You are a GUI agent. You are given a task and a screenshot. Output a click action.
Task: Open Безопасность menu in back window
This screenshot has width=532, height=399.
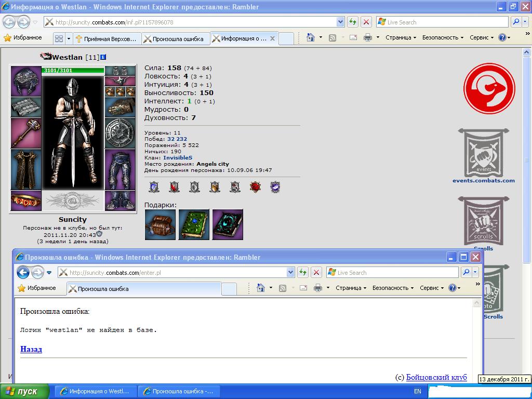[443, 37]
